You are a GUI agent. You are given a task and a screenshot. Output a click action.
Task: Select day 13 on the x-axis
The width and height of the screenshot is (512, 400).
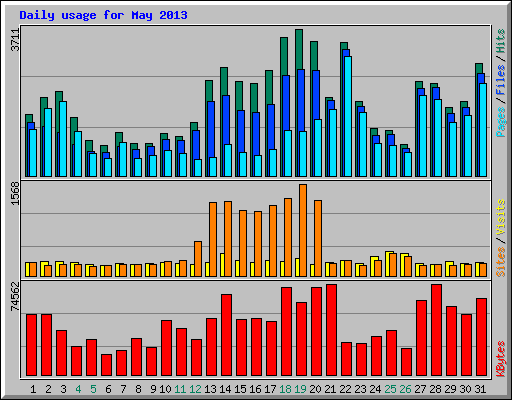(x=210, y=389)
